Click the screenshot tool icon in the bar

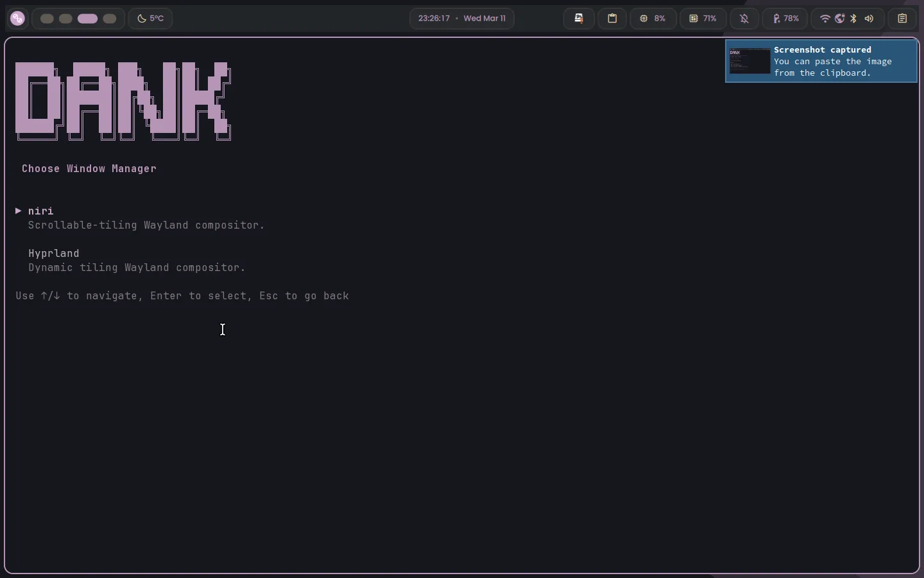[579, 19]
